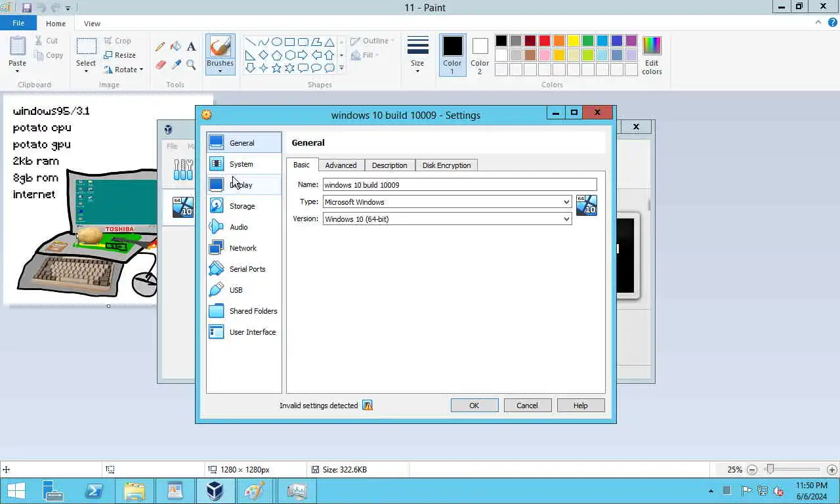Click the VM Name input field
The image size is (840, 504).
point(459,185)
